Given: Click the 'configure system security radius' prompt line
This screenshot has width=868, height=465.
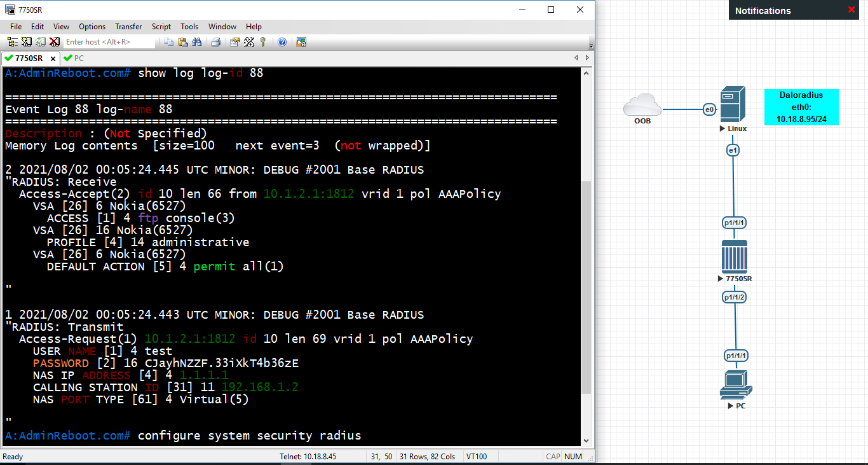Looking at the screenshot, I should [x=183, y=436].
